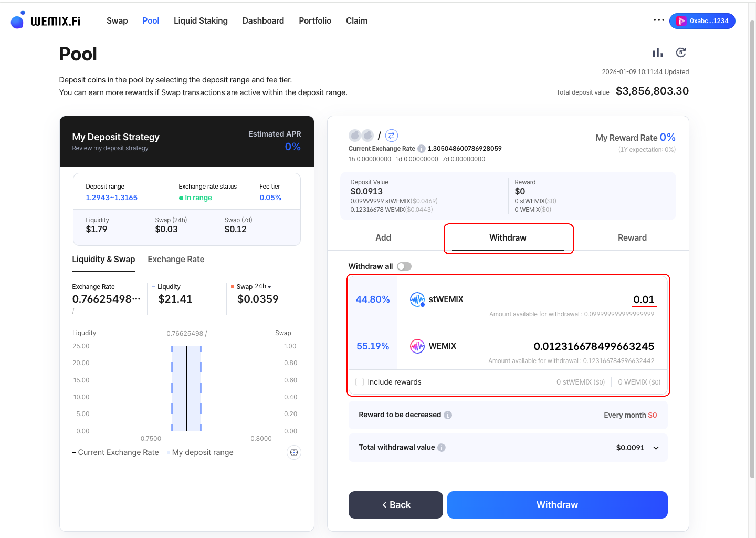Go back with the Back button

[396, 505]
